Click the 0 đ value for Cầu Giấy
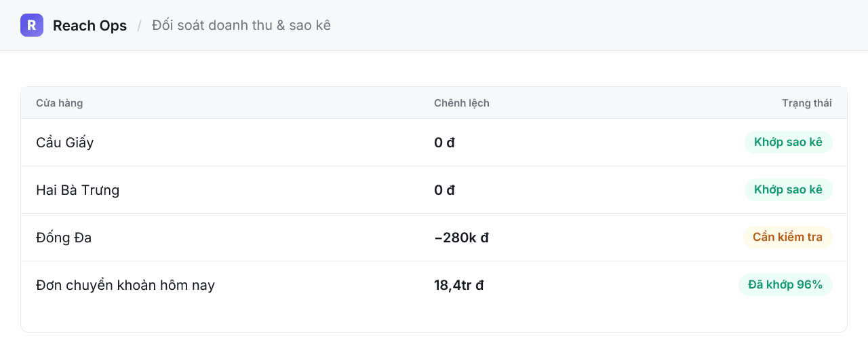Screen dimensions: 868x353 [x=445, y=143]
